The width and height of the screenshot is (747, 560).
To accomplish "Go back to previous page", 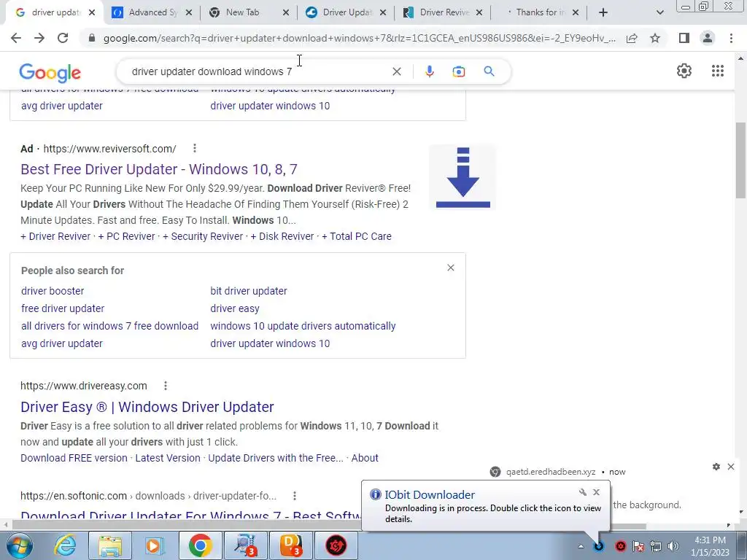I will click(x=16, y=38).
